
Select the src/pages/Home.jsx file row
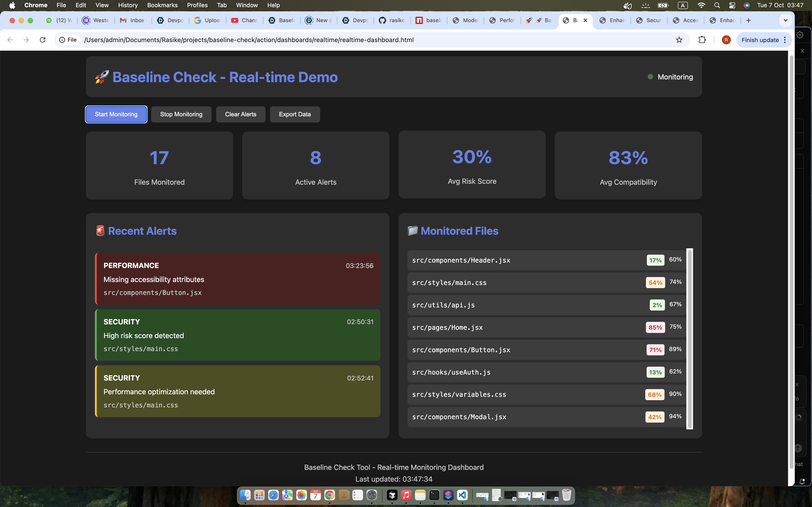coord(523,328)
